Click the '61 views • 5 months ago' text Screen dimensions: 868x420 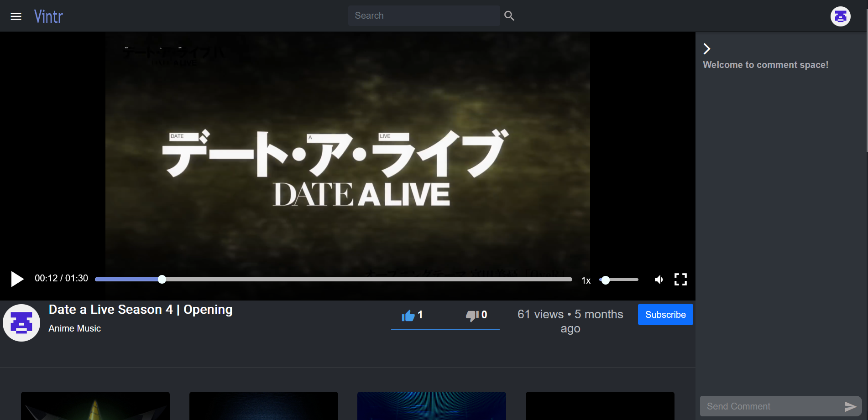[x=570, y=321]
